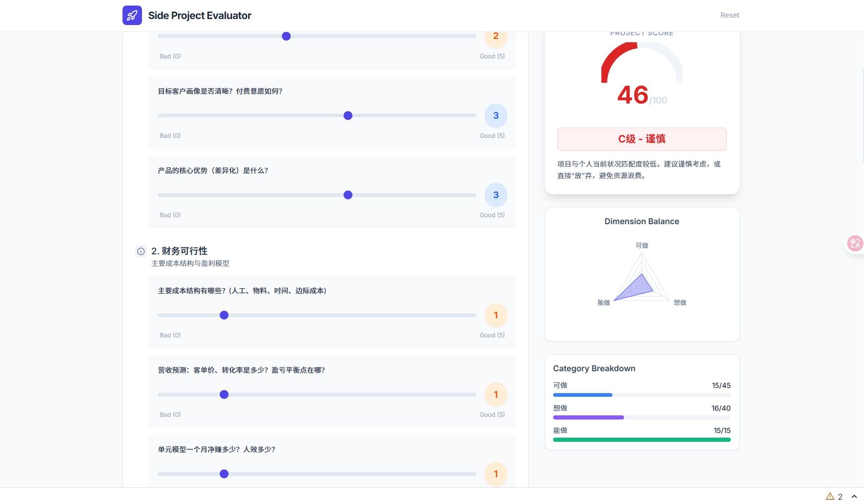Click the question 单元模型一个月净赚多少？人效多少？

(217, 449)
